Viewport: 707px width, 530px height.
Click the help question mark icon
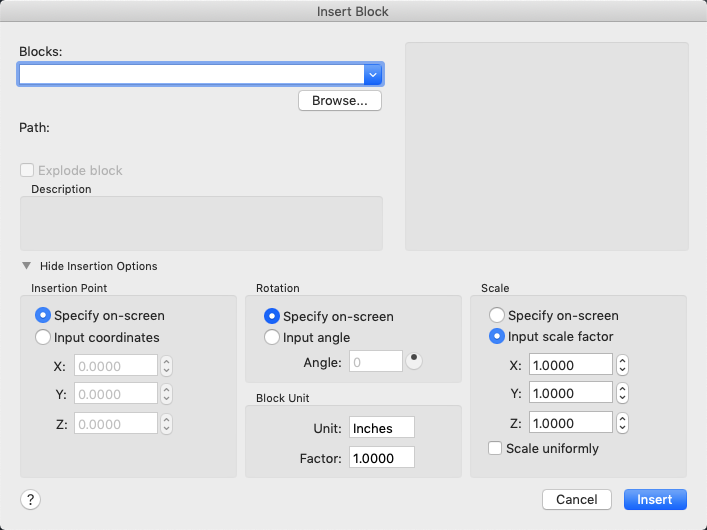coord(30,499)
